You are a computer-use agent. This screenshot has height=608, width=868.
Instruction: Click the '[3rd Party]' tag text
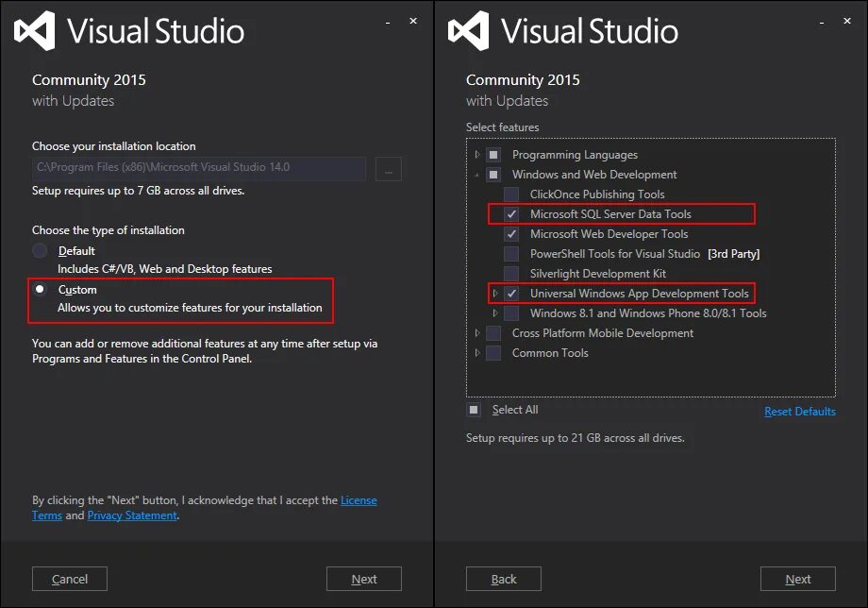pyautogui.click(x=733, y=254)
